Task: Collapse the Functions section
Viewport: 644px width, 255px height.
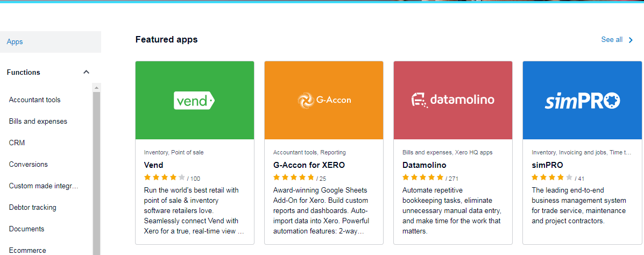Action: 86,72
